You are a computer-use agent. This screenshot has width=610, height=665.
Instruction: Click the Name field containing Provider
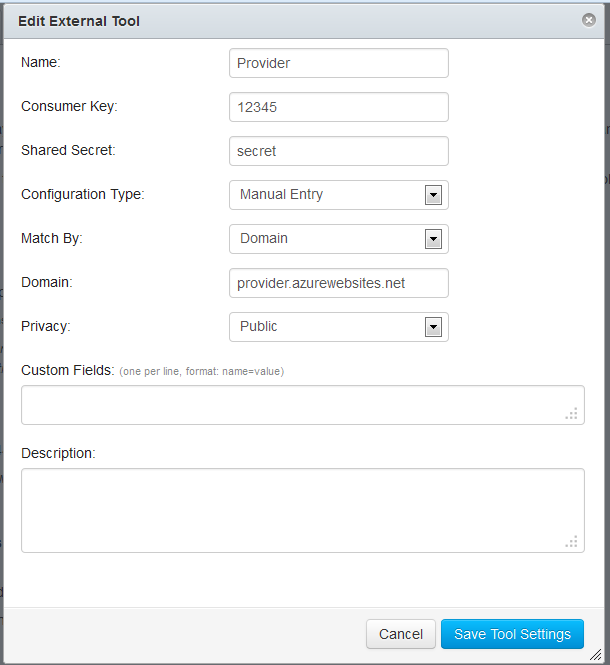338,63
